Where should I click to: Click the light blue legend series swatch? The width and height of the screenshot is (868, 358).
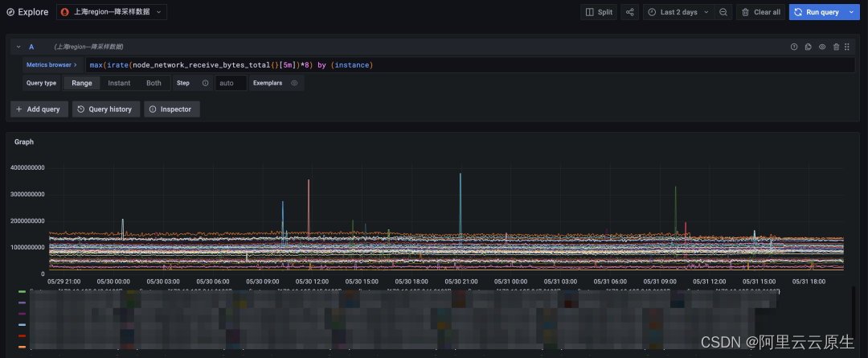[x=23, y=325]
